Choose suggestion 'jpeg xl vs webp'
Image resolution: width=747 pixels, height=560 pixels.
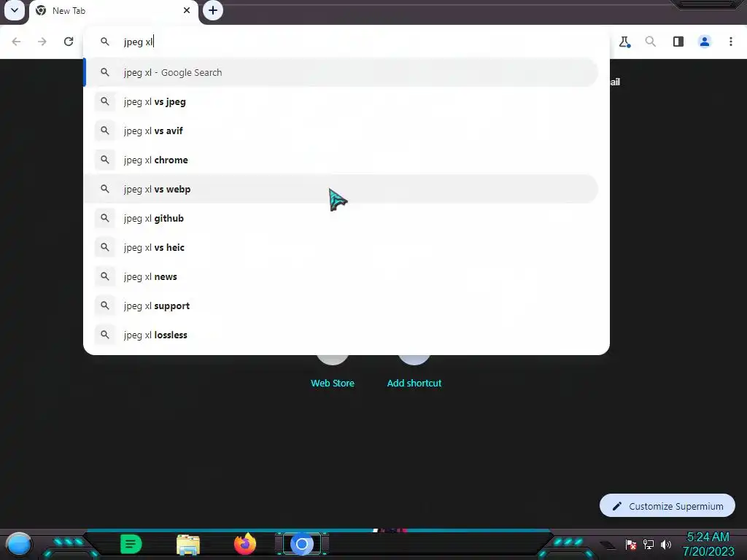[x=341, y=189]
